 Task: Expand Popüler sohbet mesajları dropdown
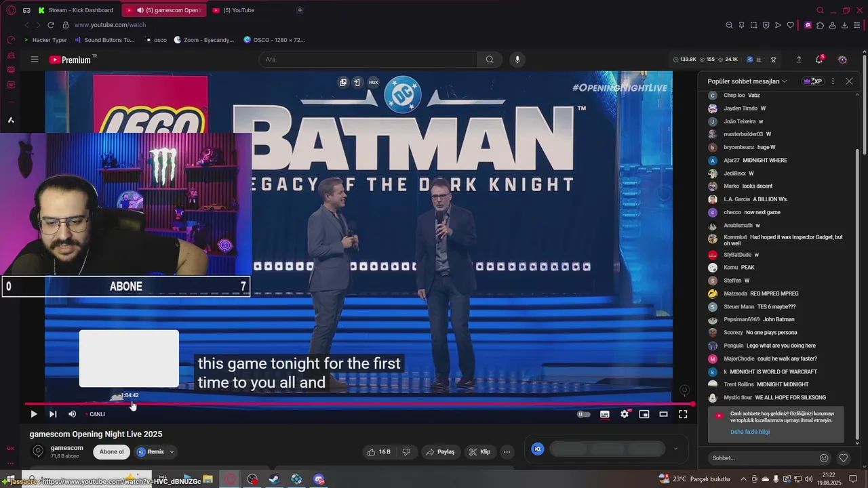[747, 81]
